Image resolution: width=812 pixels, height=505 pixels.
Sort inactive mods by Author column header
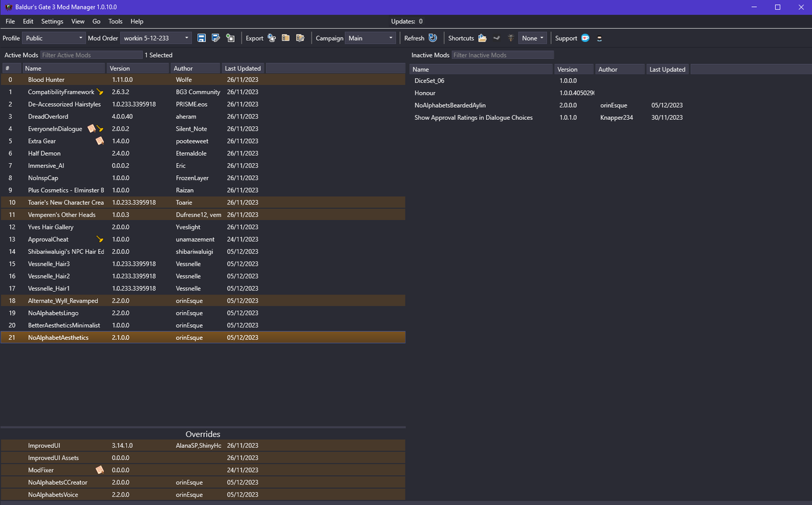[x=620, y=69]
